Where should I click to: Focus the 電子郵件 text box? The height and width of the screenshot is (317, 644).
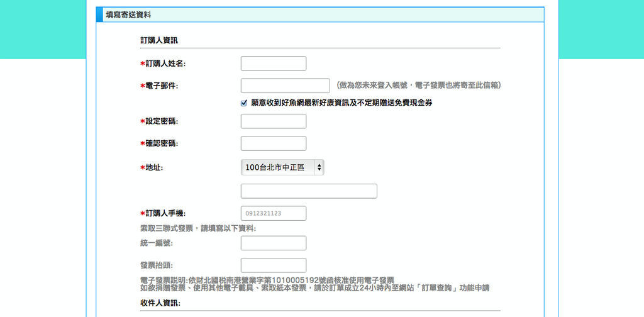285,86
